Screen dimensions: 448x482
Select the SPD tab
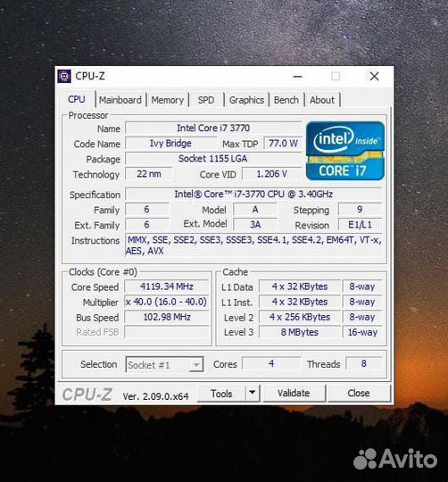pyautogui.click(x=206, y=100)
